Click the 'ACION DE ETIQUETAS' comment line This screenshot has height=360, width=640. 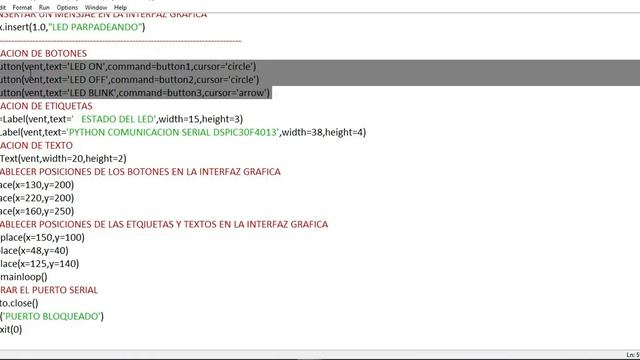[46, 106]
